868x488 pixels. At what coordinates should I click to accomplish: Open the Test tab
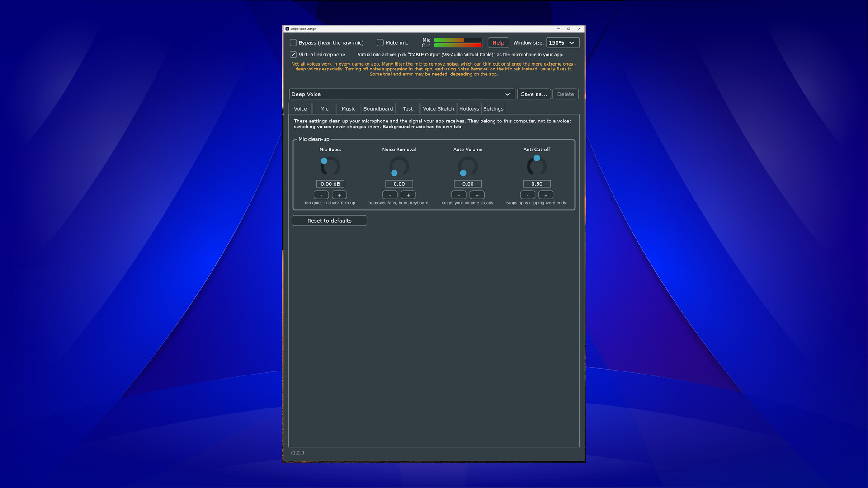pos(408,109)
